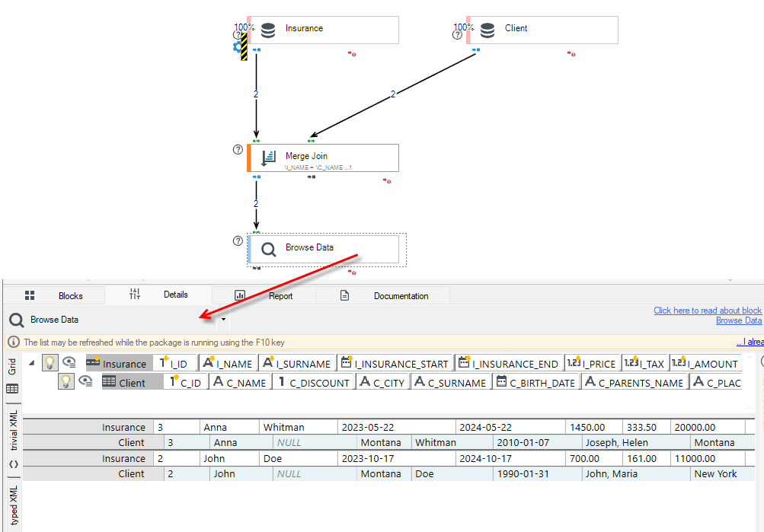Image resolution: width=764 pixels, height=532 pixels.
Task: Select the Grid side tab
Action: (12, 376)
